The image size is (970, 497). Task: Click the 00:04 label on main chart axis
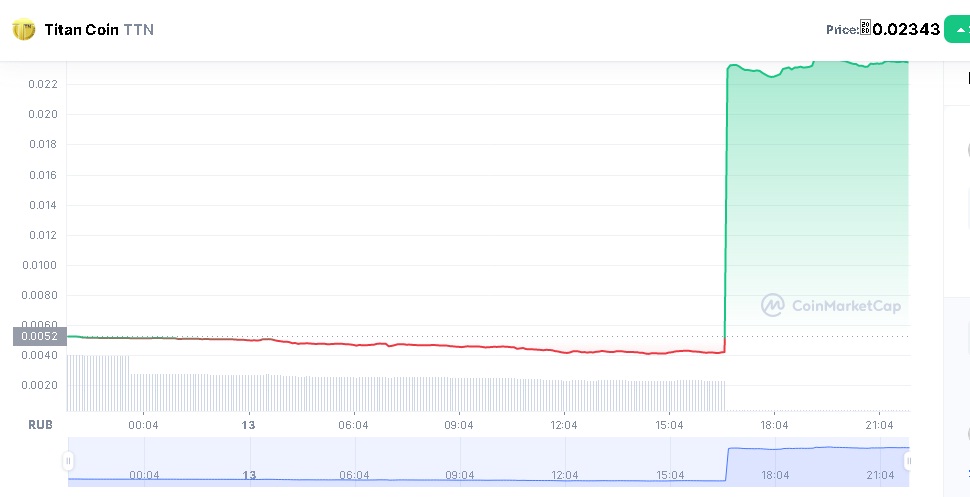click(143, 425)
